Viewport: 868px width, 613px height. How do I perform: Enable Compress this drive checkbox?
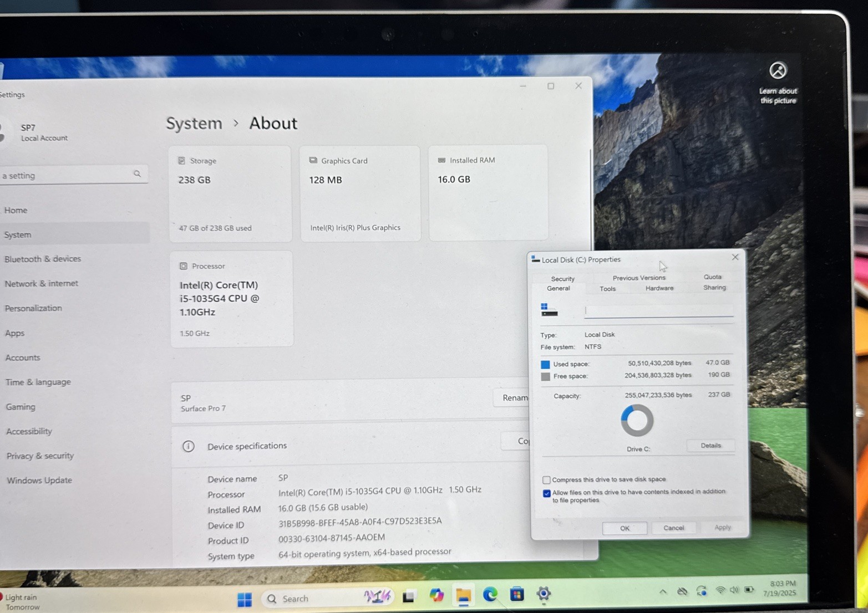[x=546, y=479]
